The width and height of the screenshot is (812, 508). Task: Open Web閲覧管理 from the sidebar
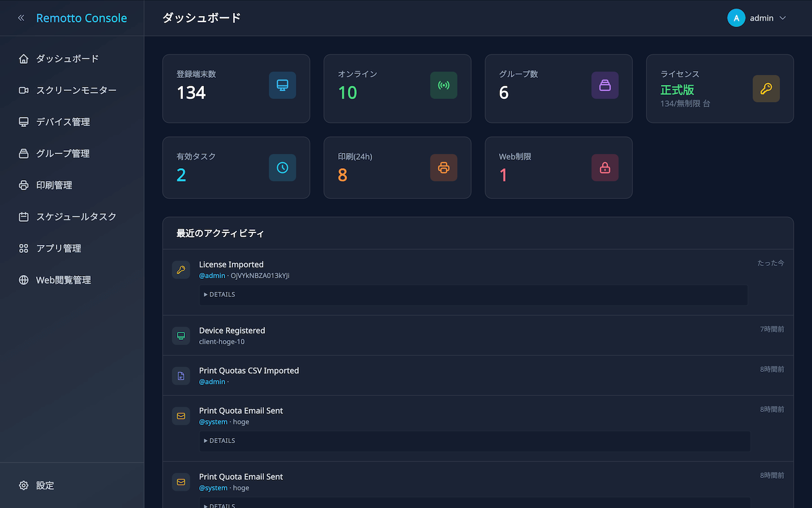pos(63,280)
